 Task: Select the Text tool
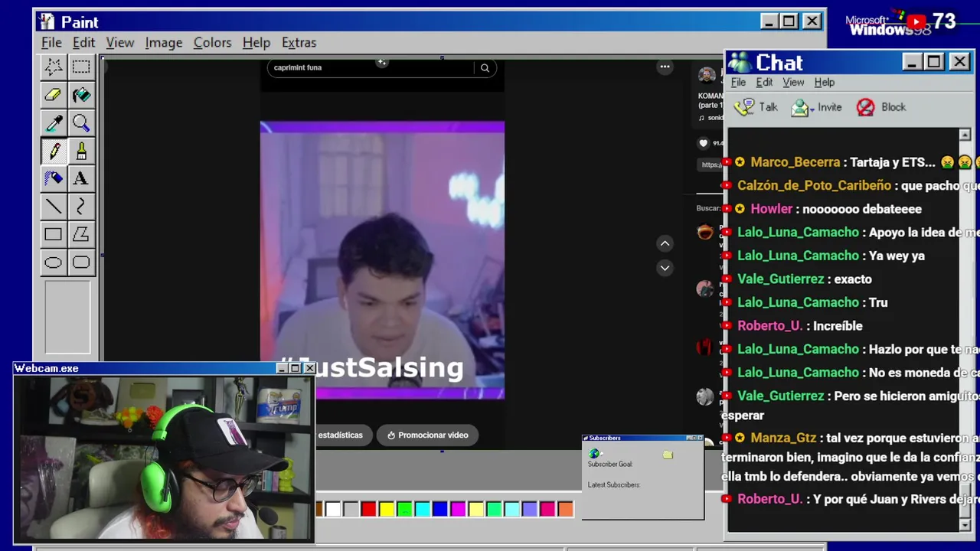coord(80,178)
